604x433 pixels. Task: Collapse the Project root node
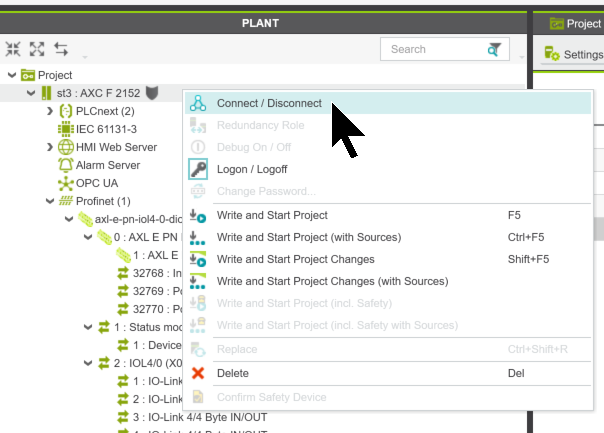(11, 75)
